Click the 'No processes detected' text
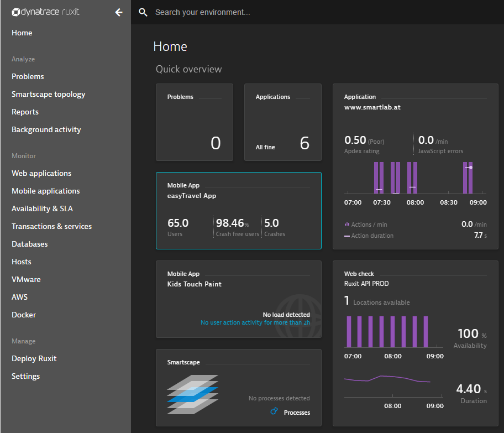 (x=279, y=398)
